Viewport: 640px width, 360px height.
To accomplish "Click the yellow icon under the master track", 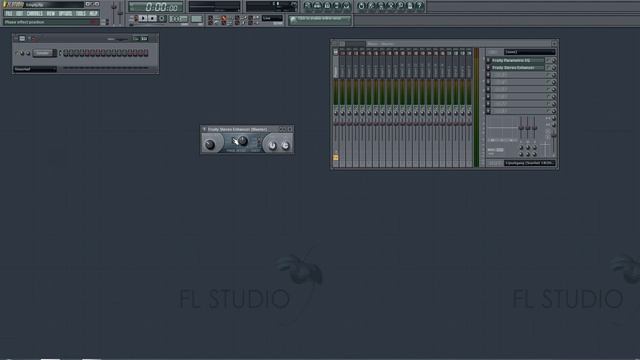I will click(336, 157).
